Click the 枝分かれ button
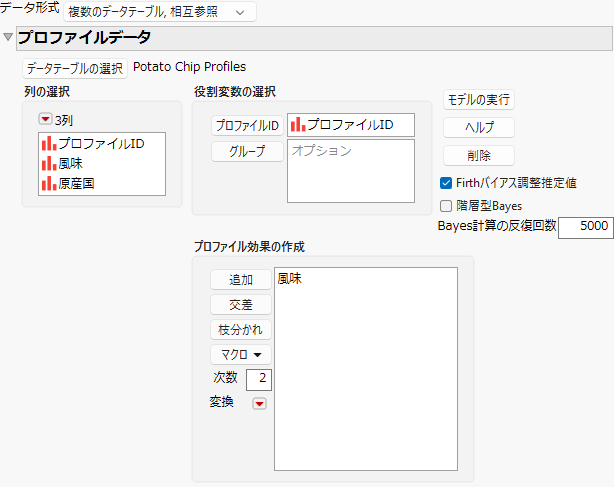 pyautogui.click(x=241, y=330)
